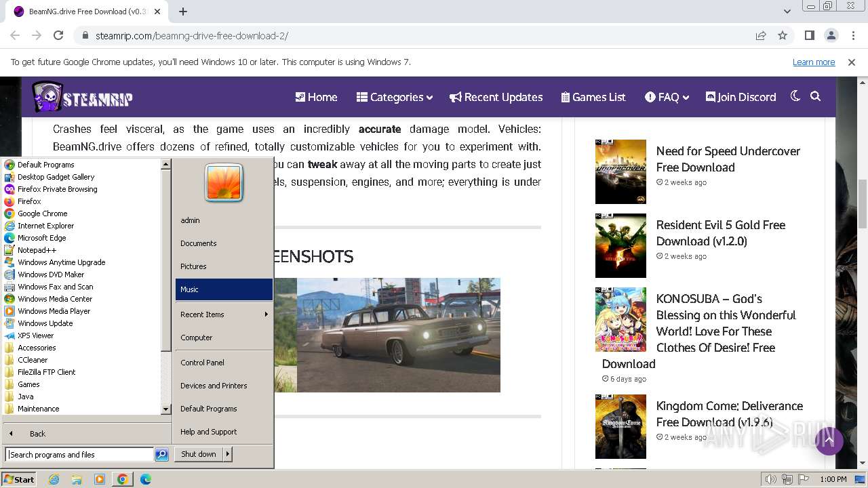
Task: Bookmark this page with star icon
Action: (783, 35)
